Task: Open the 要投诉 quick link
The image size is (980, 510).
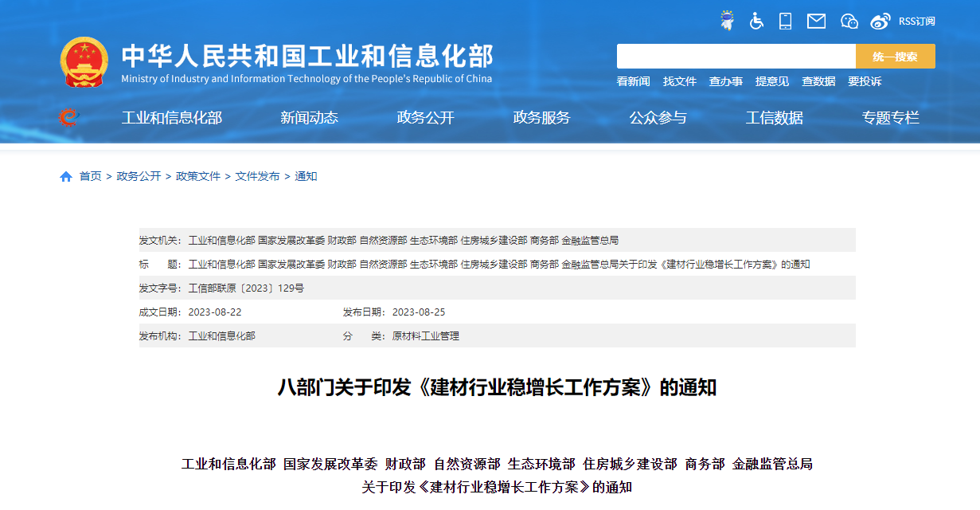Action: tap(864, 81)
